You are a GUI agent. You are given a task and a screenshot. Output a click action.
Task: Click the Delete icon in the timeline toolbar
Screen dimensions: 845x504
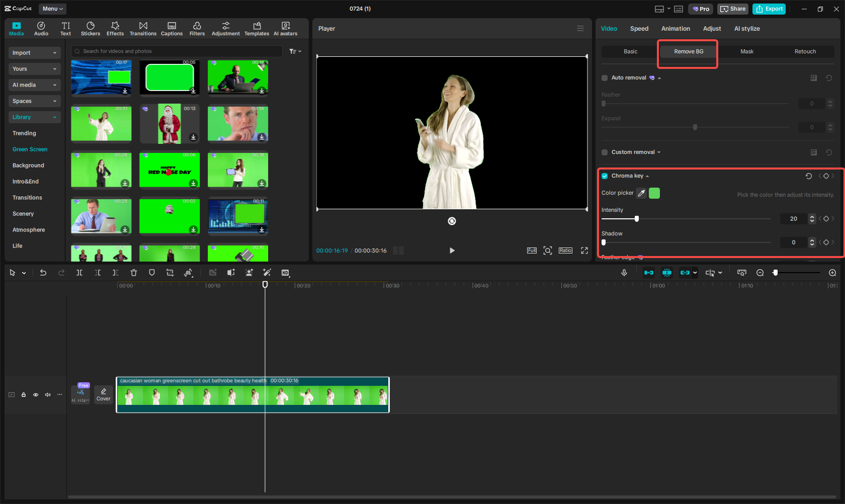click(x=133, y=273)
